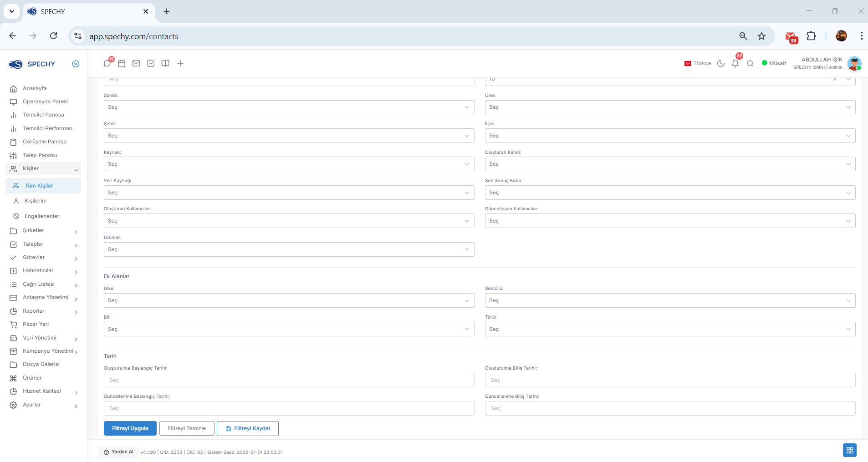Open Temsilci Panosu
This screenshot has width=868, height=462.
[x=44, y=115]
